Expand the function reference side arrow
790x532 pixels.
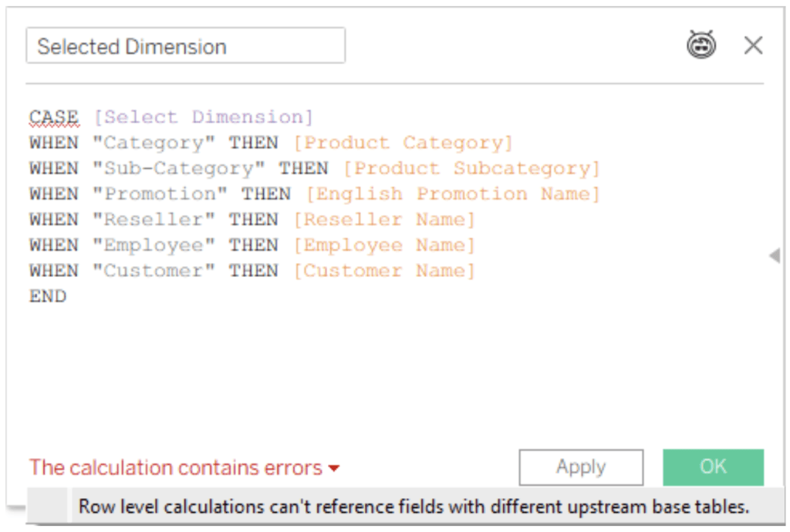(775, 255)
